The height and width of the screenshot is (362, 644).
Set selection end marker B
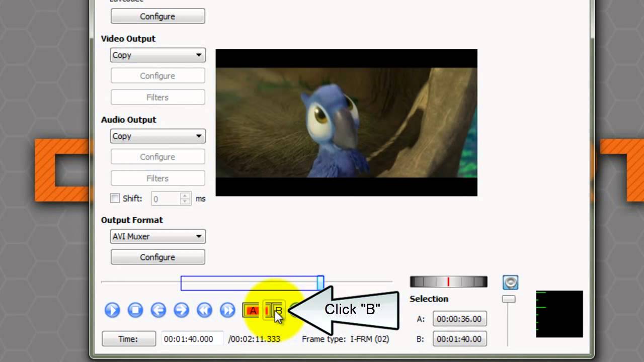pos(274,310)
